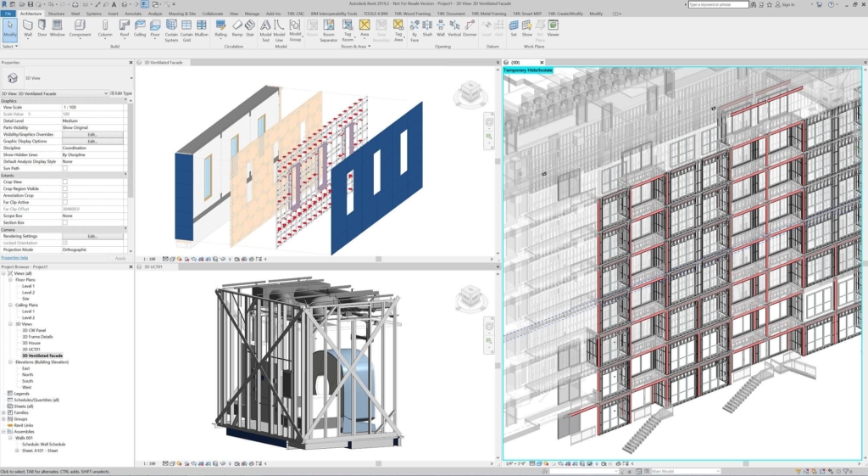Select the Door tool
Screen dimensions: 868x476
click(42, 28)
